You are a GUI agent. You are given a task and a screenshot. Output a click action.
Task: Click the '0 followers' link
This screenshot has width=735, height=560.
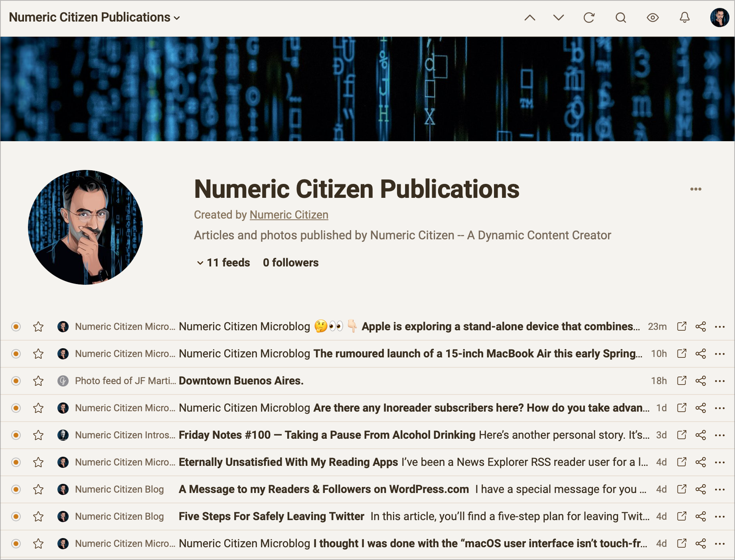point(290,262)
